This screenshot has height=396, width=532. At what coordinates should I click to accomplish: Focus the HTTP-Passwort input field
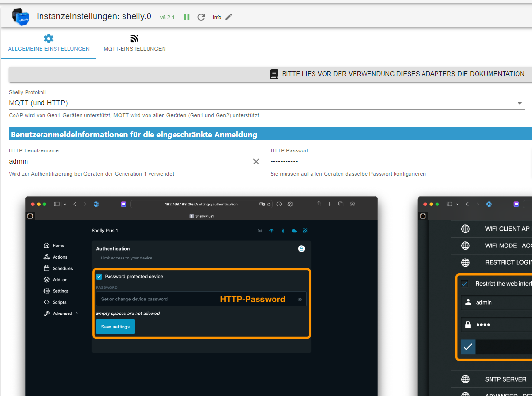397,161
